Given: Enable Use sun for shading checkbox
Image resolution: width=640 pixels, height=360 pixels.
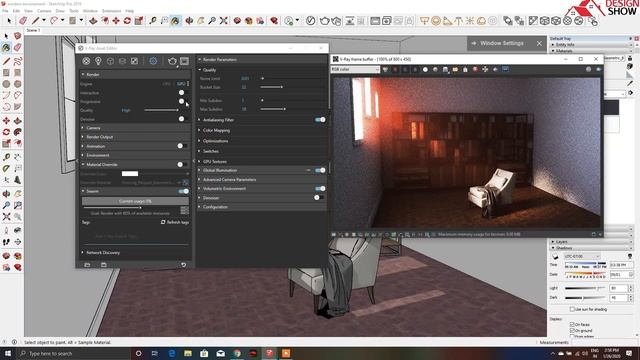Looking at the screenshot, I should (572, 309).
